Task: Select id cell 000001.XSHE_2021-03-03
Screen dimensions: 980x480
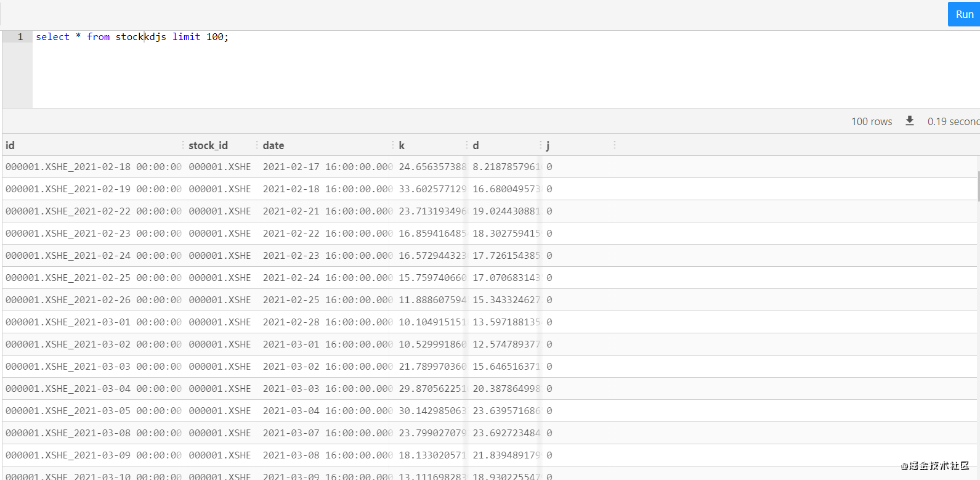Action: 94,367
